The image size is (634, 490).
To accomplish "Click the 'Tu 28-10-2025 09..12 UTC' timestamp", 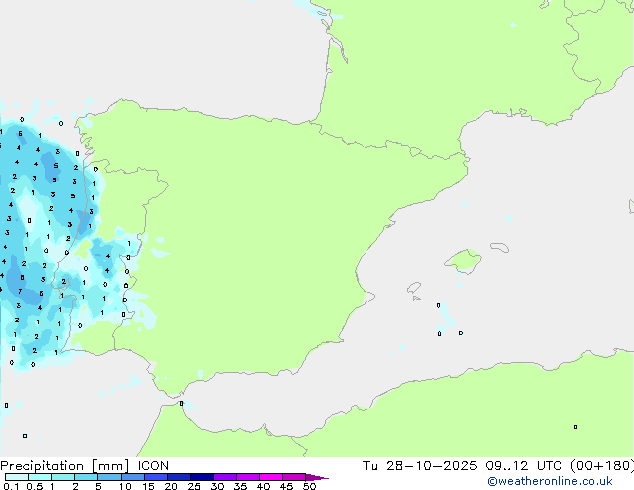I will tap(463, 466).
